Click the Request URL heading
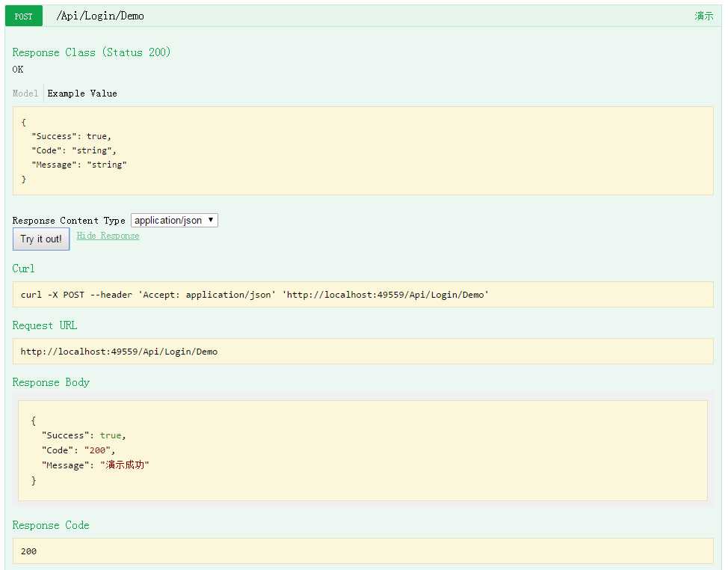728x570 pixels. (45, 325)
